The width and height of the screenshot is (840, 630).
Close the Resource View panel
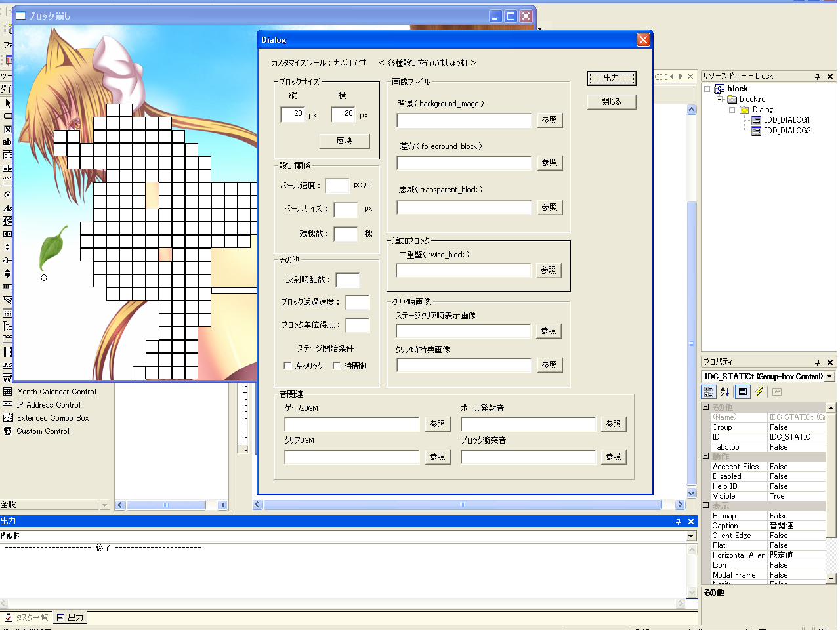click(x=830, y=77)
